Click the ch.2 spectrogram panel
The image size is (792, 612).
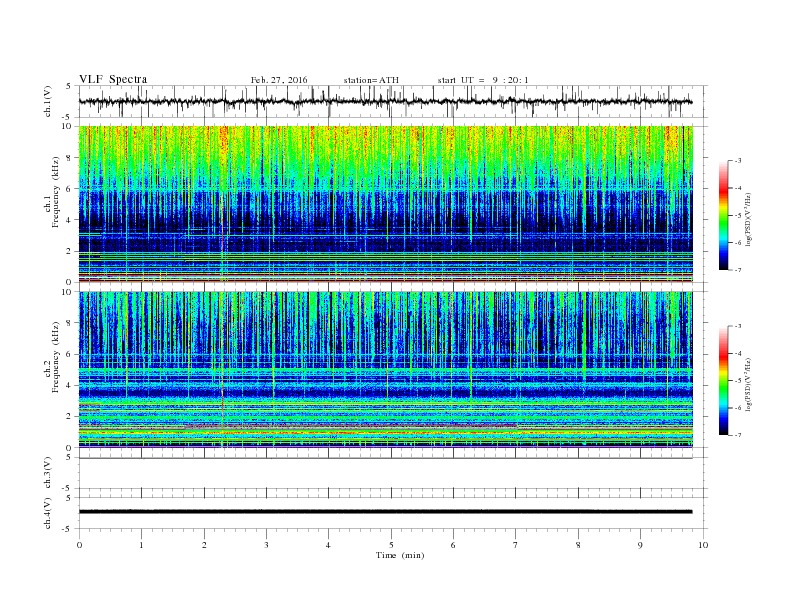386,369
